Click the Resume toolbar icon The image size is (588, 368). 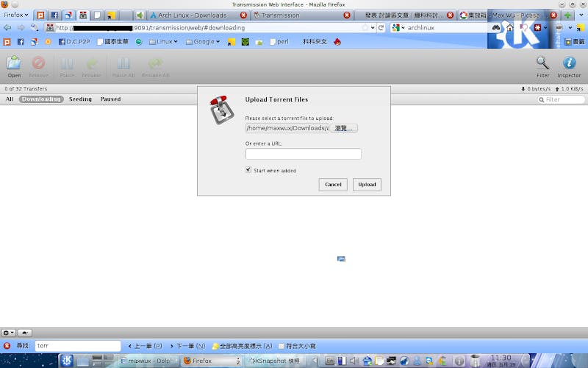tap(91, 67)
